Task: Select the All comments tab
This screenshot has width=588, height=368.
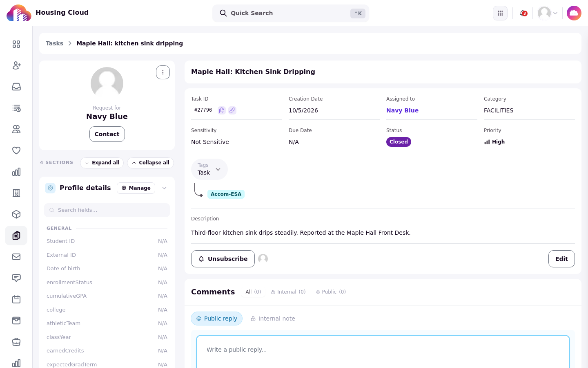Action: (253, 292)
